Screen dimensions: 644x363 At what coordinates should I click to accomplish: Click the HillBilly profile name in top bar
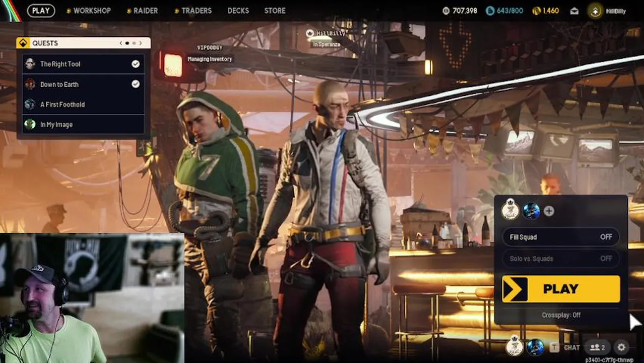click(615, 11)
